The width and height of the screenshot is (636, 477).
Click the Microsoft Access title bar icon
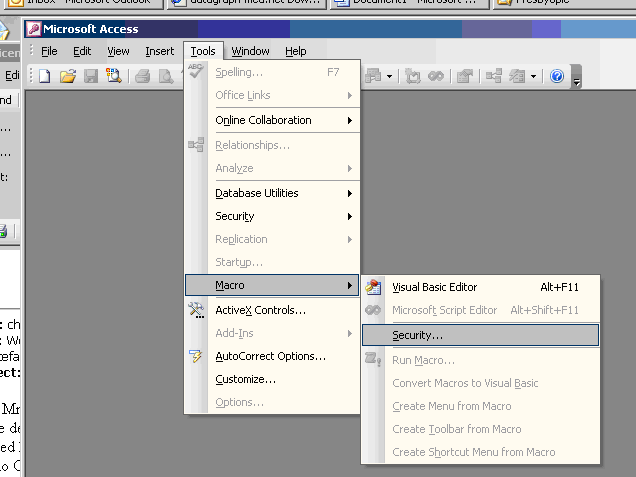pyautogui.click(x=34, y=29)
